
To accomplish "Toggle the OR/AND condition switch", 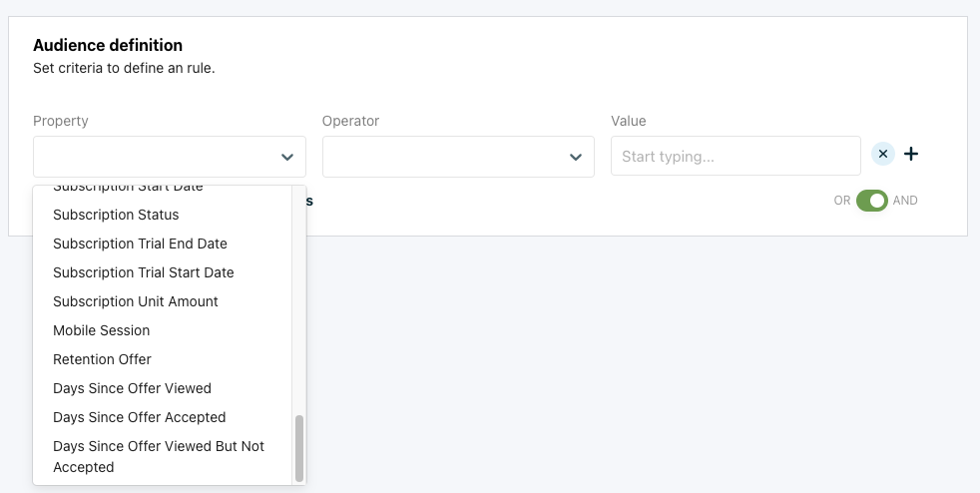I will (871, 201).
